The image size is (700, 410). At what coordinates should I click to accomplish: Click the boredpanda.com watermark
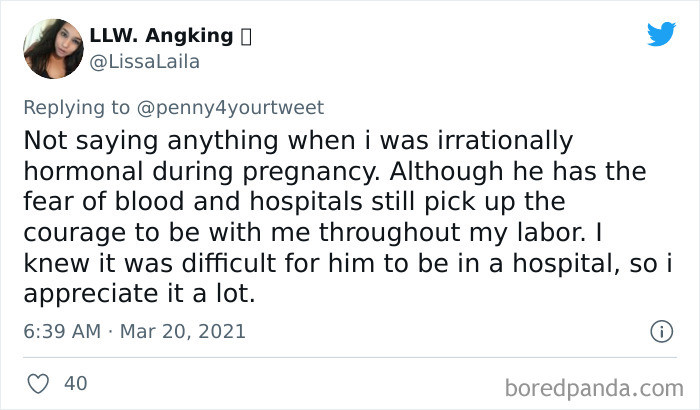pyautogui.click(x=594, y=388)
